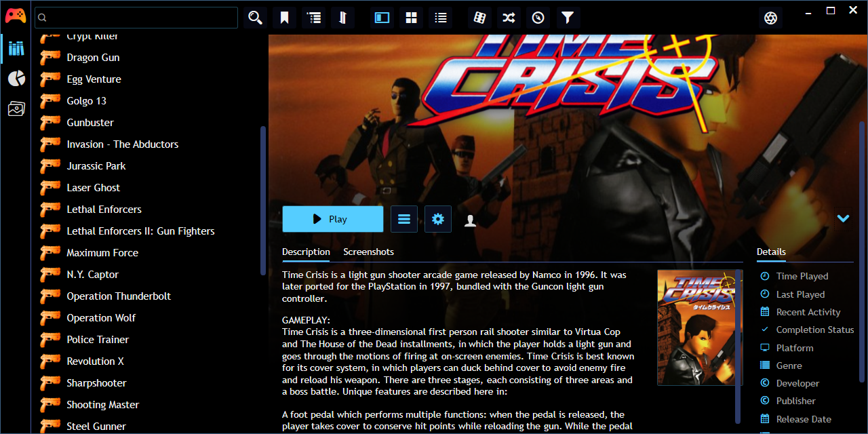Switch to Details view layout
The width and height of the screenshot is (868, 434).
coord(382,18)
